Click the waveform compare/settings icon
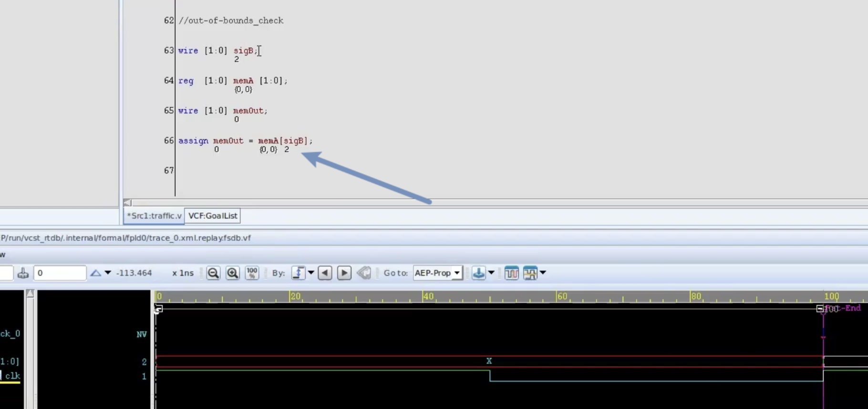868x409 pixels. pos(530,273)
